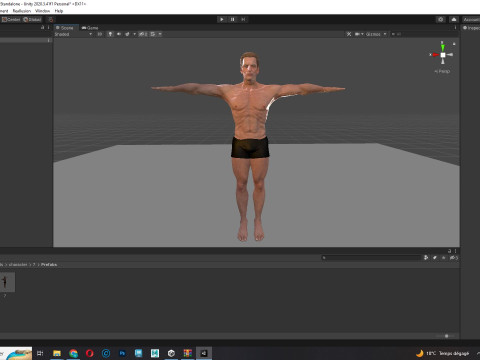Adjust the asset icon size slider
This screenshot has height=360, width=480.
pyautogui.click(x=447, y=336)
